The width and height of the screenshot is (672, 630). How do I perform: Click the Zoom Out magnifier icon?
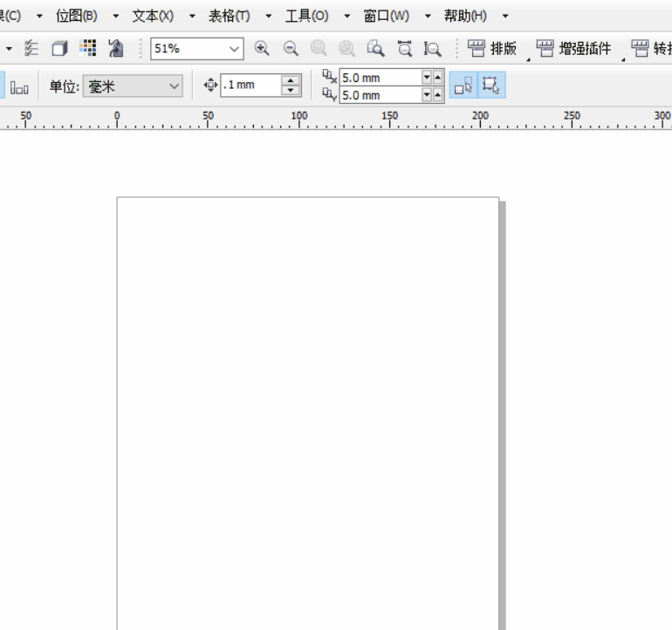pos(291,49)
